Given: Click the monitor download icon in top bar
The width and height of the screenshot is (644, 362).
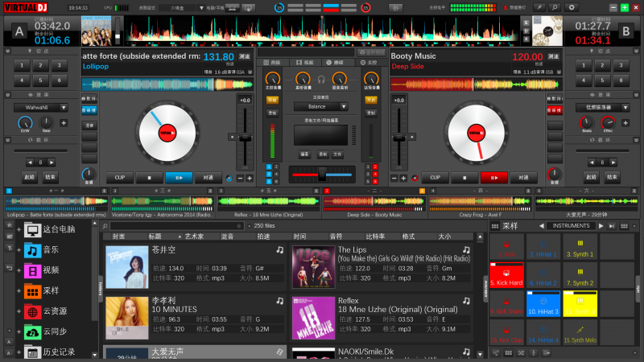Looking at the screenshot, I should [x=248, y=8].
